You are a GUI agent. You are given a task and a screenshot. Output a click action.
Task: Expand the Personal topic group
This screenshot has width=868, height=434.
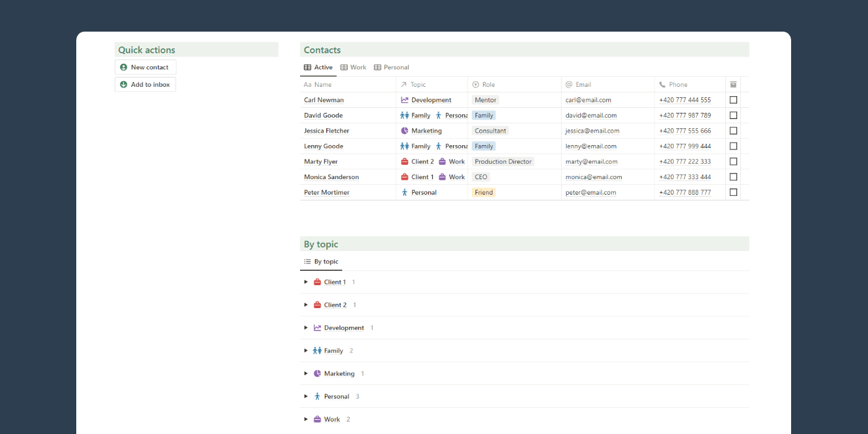[x=306, y=397]
